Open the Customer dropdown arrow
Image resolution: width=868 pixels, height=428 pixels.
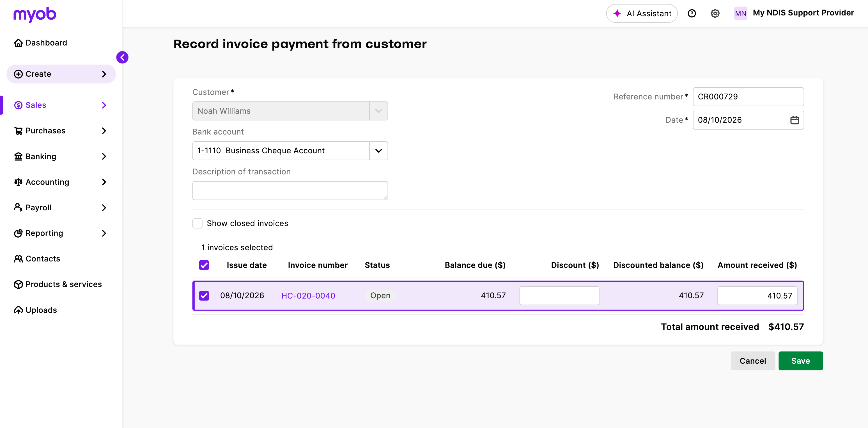pyautogui.click(x=378, y=111)
